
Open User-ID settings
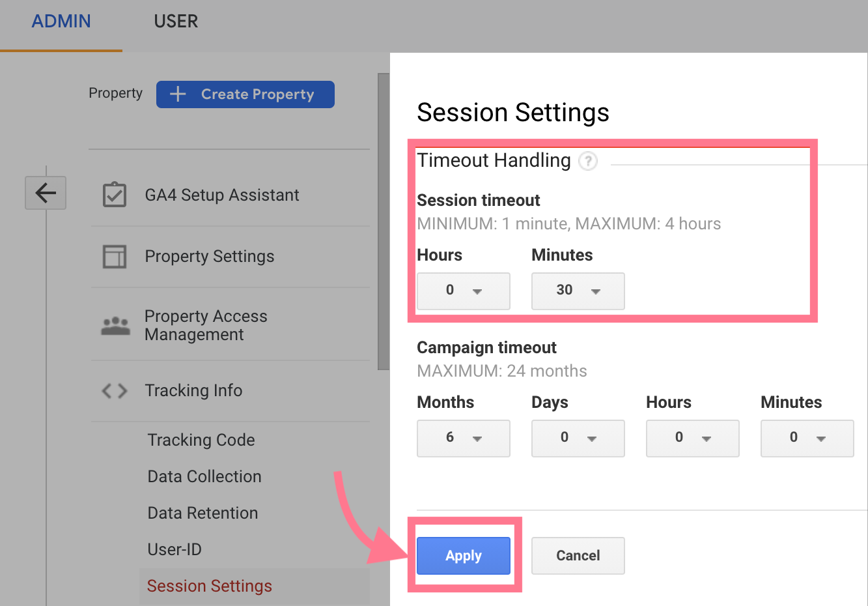175,549
